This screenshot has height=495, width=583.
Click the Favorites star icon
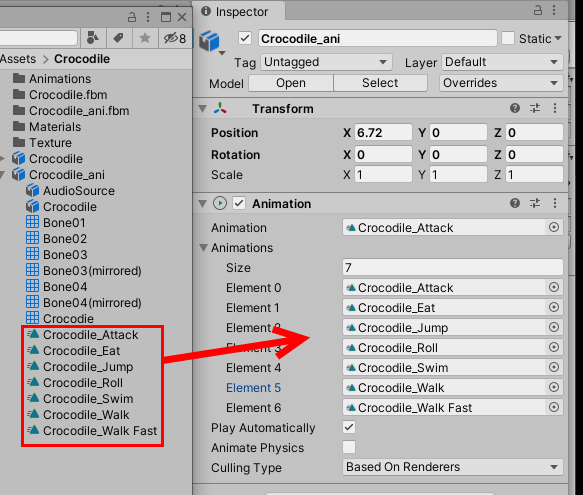pyautogui.click(x=145, y=38)
